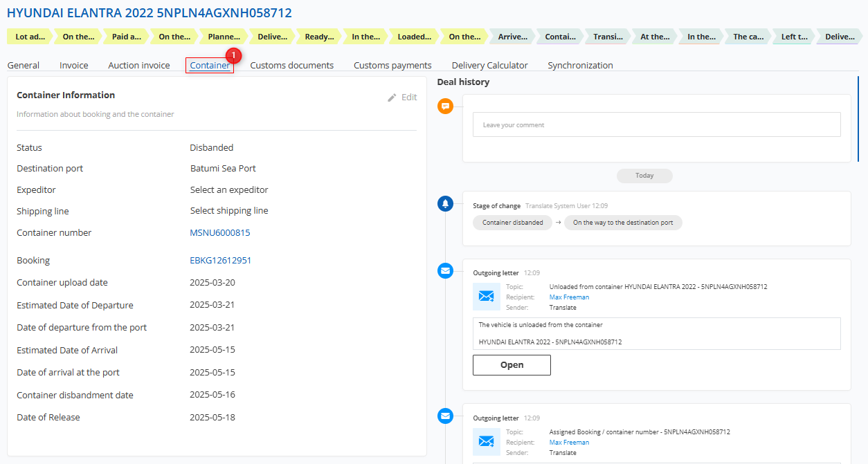
Task: Click timeline envelope icon for Unloaded from container letter
Action: click(446, 270)
